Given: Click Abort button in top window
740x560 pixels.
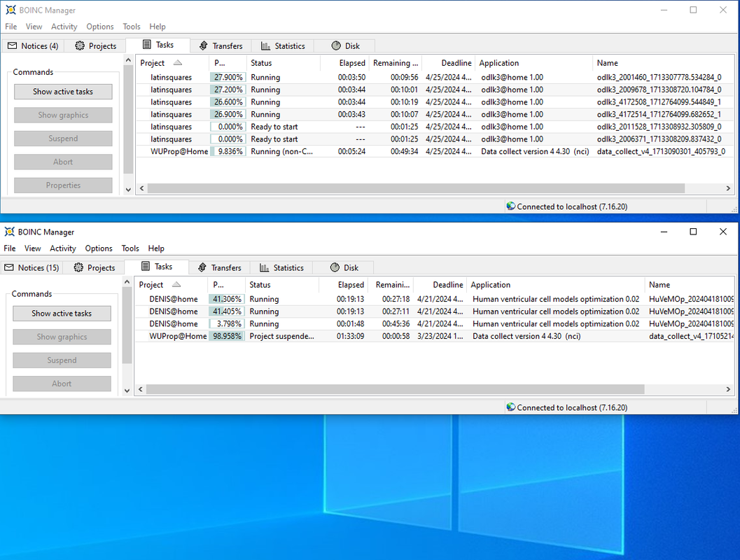Looking at the screenshot, I should pyautogui.click(x=63, y=162).
